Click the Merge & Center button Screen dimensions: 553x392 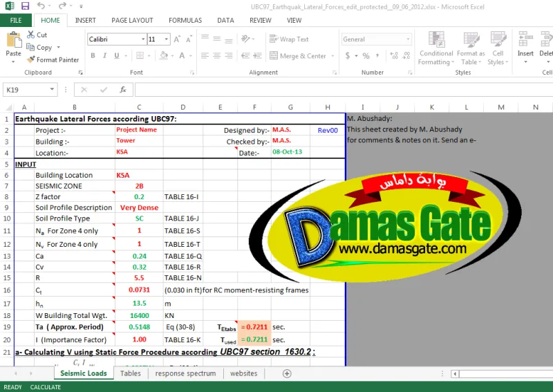coord(298,56)
